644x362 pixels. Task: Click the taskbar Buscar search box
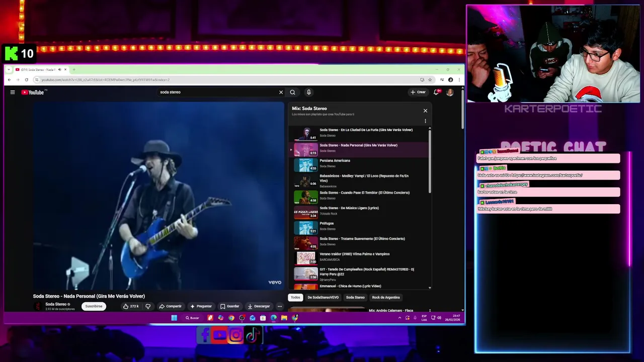(x=193, y=318)
